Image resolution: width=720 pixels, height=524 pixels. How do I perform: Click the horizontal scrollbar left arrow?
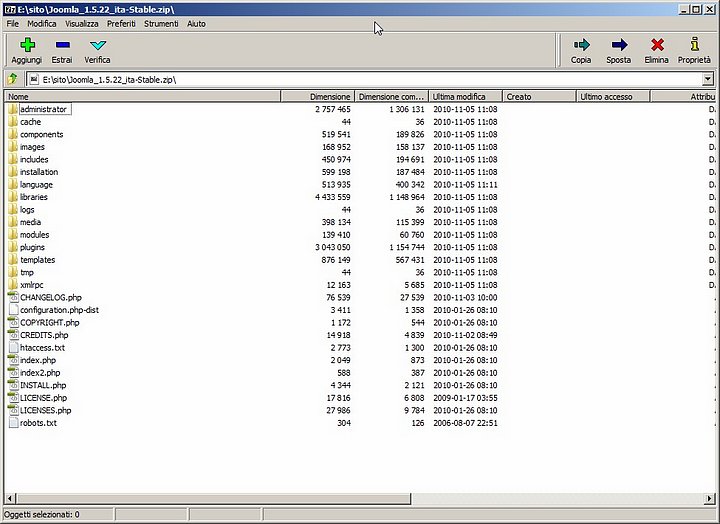10,498
